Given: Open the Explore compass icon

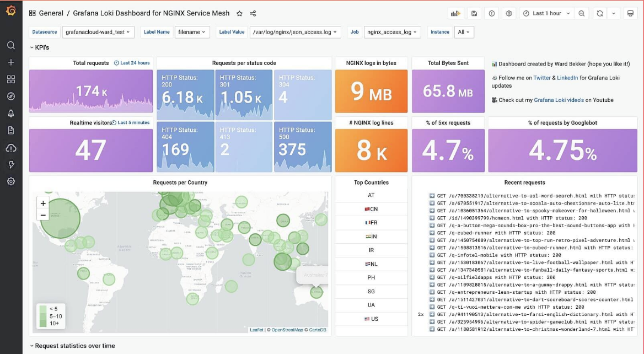Looking at the screenshot, I should click(11, 96).
